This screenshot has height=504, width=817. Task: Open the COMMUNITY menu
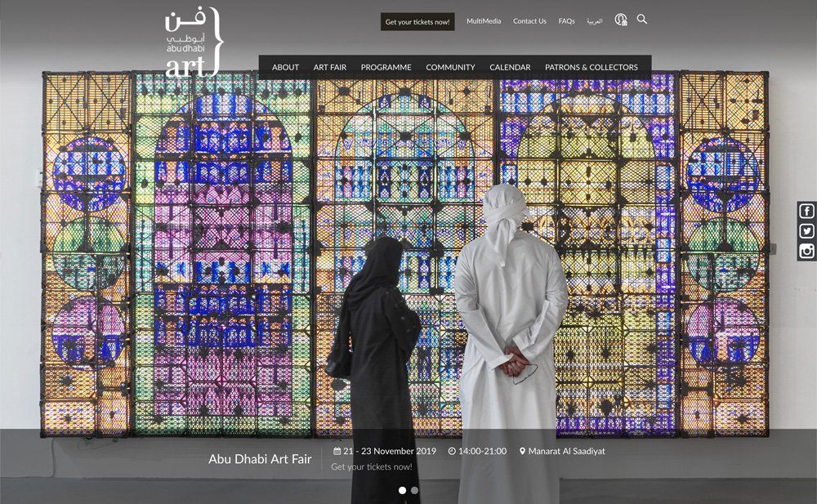(x=450, y=67)
